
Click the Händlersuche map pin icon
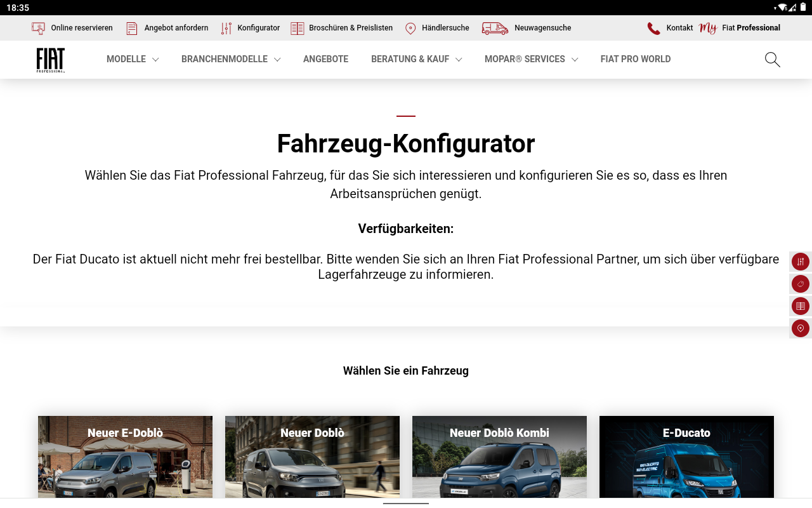point(410,28)
